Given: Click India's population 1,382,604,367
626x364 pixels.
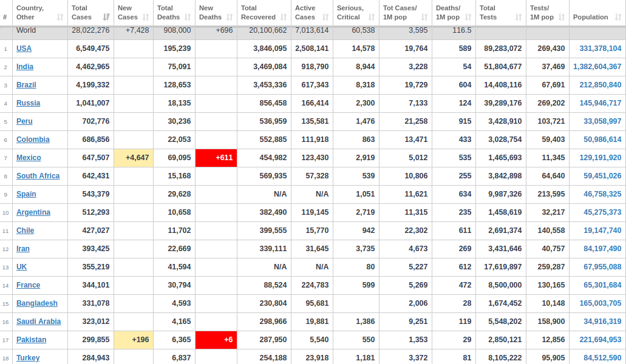Looking at the screenshot, I should [597, 67].
